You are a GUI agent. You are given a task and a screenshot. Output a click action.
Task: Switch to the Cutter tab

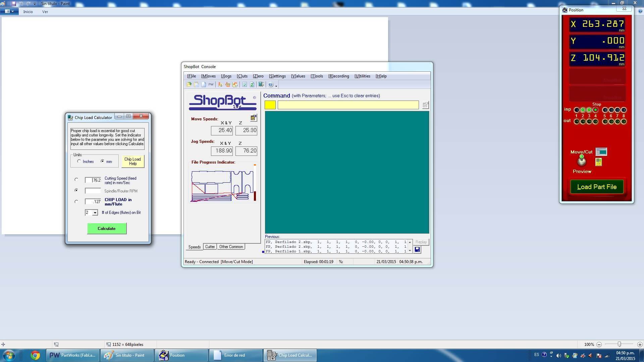click(x=210, y=247)
